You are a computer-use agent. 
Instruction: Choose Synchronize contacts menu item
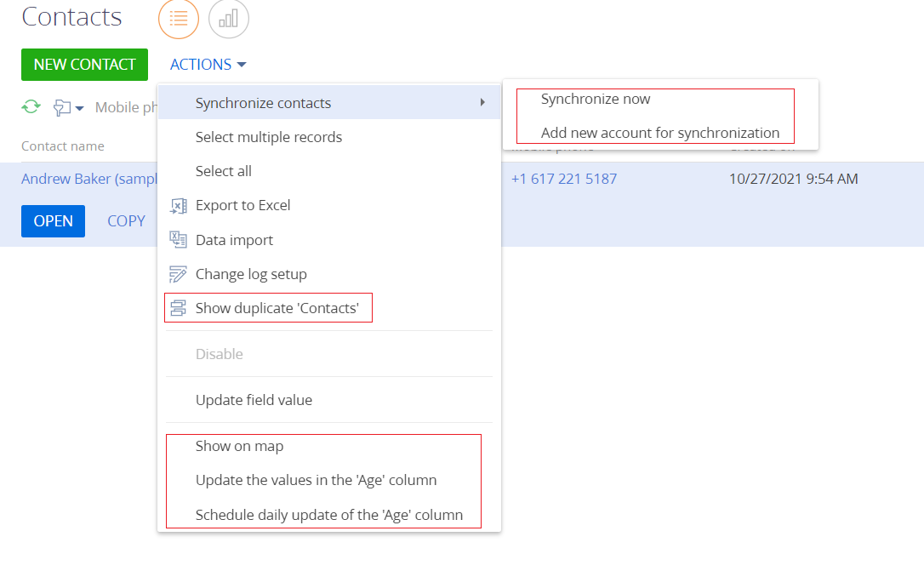coord(329,102)
